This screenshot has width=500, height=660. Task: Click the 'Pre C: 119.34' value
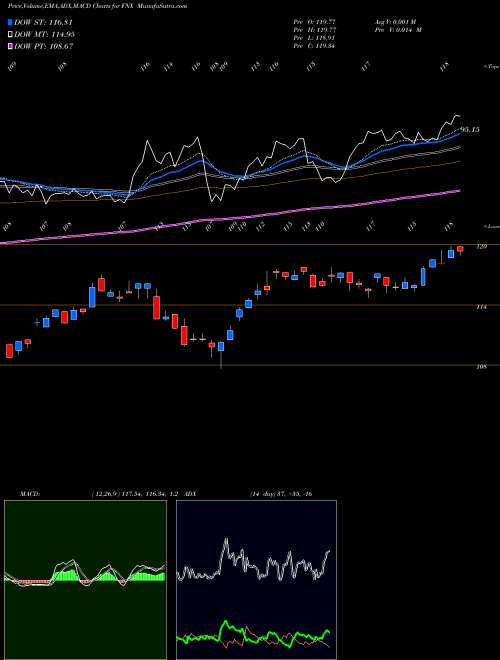(314, 47)
